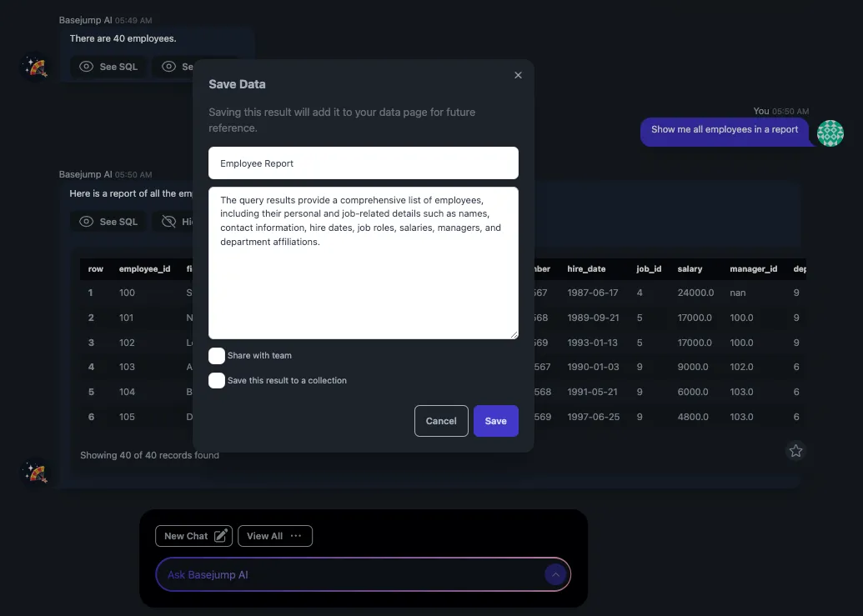Click the employee_id column header

pyautogui.click(x=145, y=269)
